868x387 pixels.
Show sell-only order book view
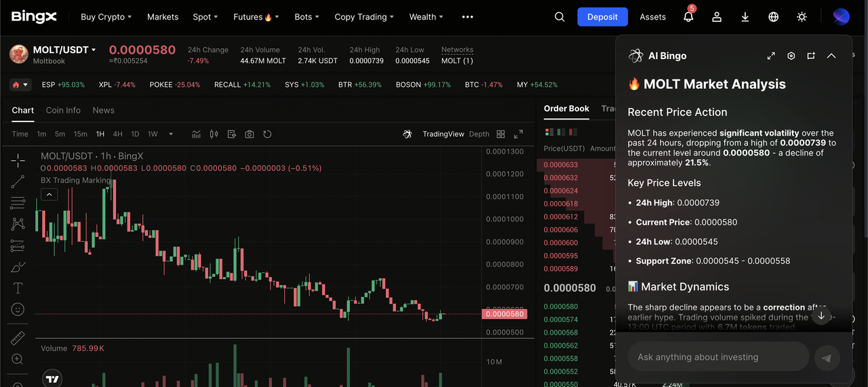pos(573,132)
